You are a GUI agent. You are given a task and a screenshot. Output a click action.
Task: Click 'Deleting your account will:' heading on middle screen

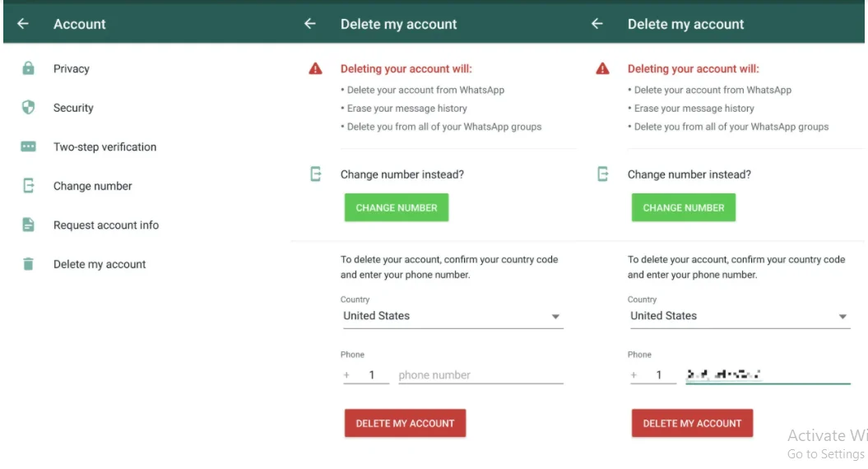pos(406,68)
